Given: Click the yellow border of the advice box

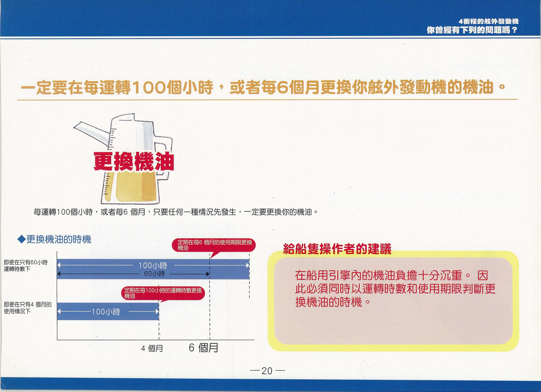Looking at the screenshot, I should (x=394, y=348).
